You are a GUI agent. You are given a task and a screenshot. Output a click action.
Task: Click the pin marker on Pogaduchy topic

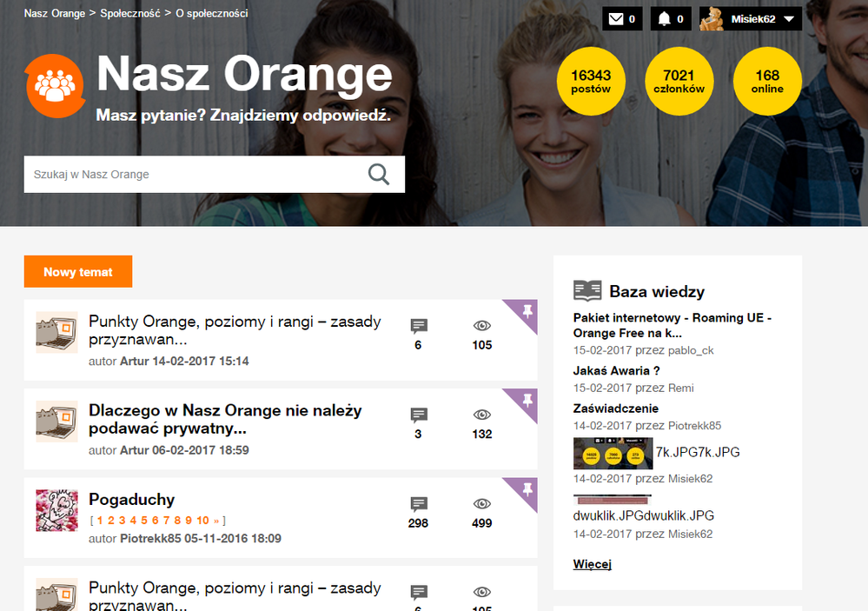point(525,491)
